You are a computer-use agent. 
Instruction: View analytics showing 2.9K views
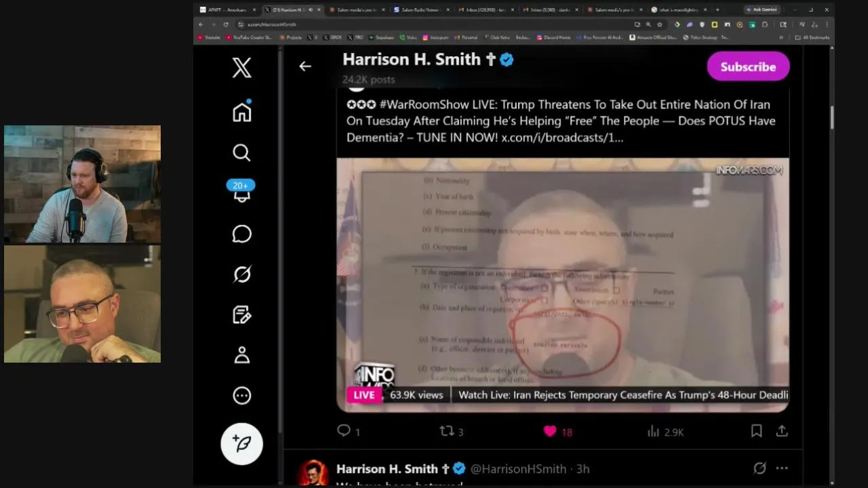coord(665,431)
